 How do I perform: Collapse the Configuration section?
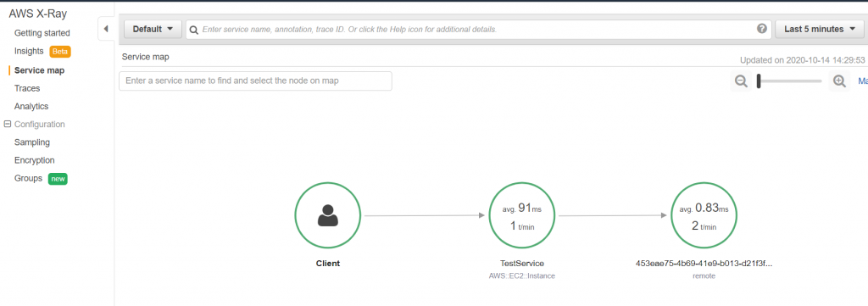click(7, 125)
